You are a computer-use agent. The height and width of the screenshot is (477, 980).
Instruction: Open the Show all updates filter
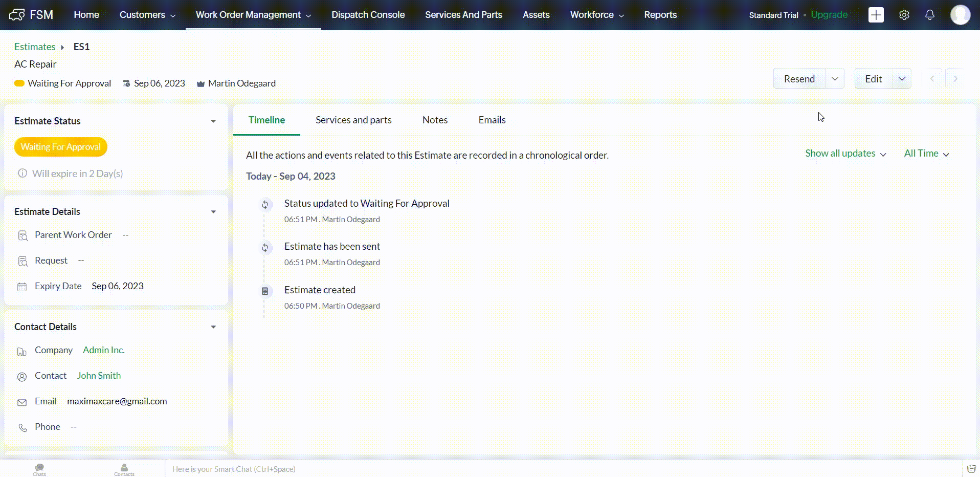845,154
